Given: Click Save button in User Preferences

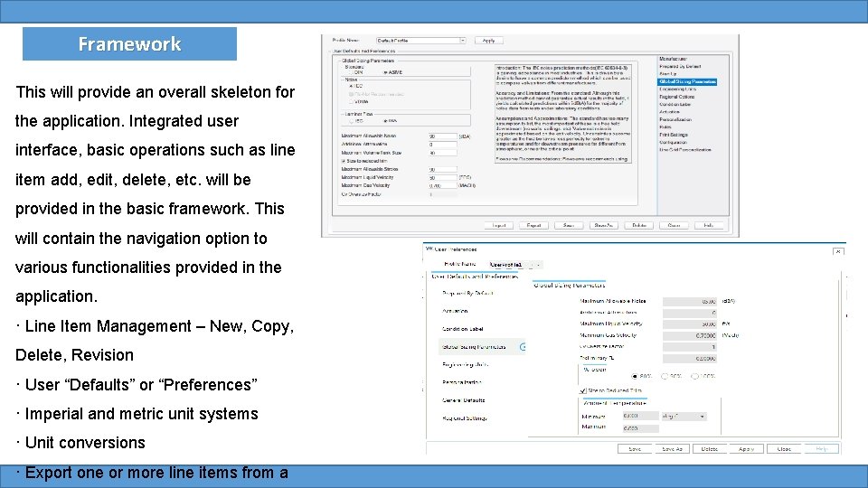Looking at the screenshot, I should point(635,449).
